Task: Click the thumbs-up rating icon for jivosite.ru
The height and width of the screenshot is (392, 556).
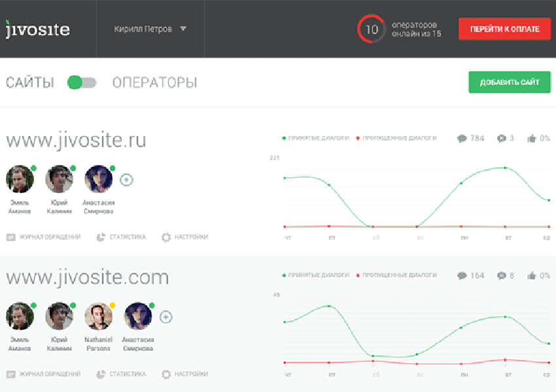Action: (x=532, y=139)
